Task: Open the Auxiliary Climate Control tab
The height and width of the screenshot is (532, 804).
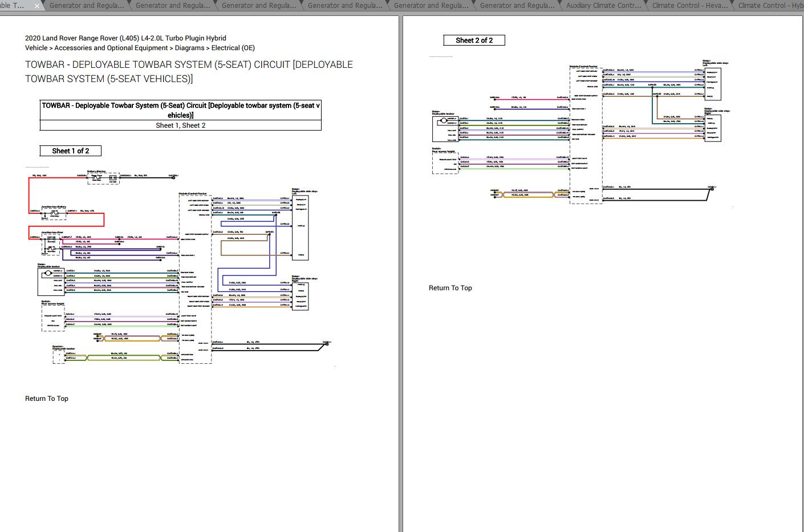Action: pyautogui.click(x=602, y=6)
